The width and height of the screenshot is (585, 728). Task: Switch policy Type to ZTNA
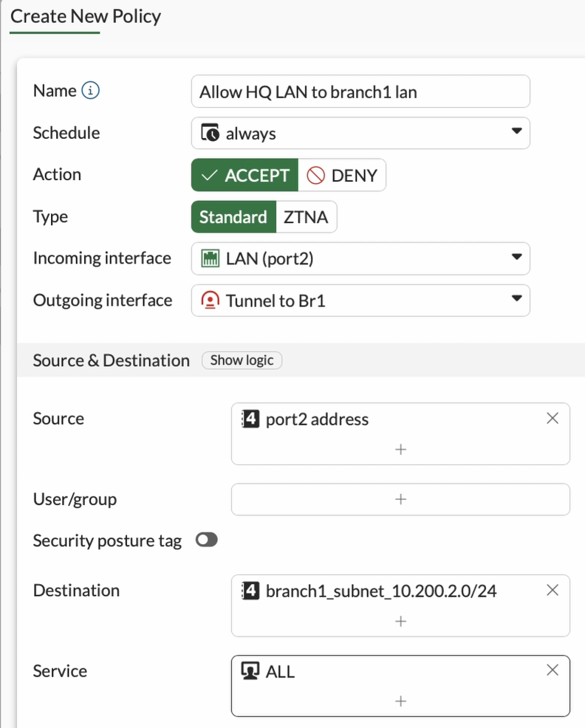tap(306, 217)
